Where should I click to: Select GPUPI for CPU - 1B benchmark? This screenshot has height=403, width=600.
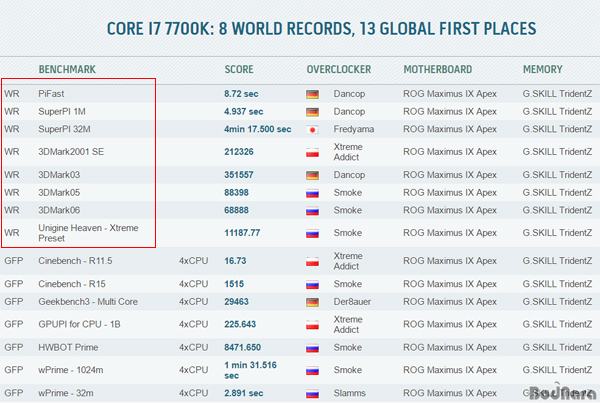click(x=79, y=324)
